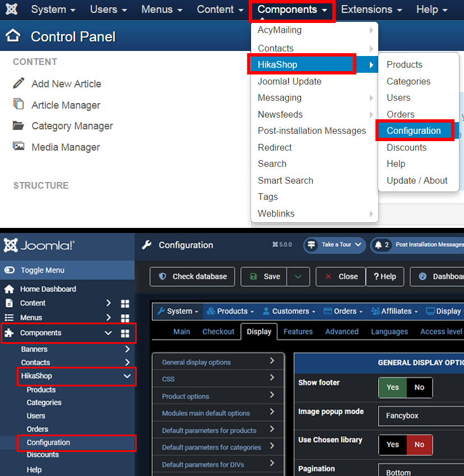Image resolution: width=464 pixels, height=476 pixels.
Task: Click the shield icon in Check database
Action: pos(163,276)
